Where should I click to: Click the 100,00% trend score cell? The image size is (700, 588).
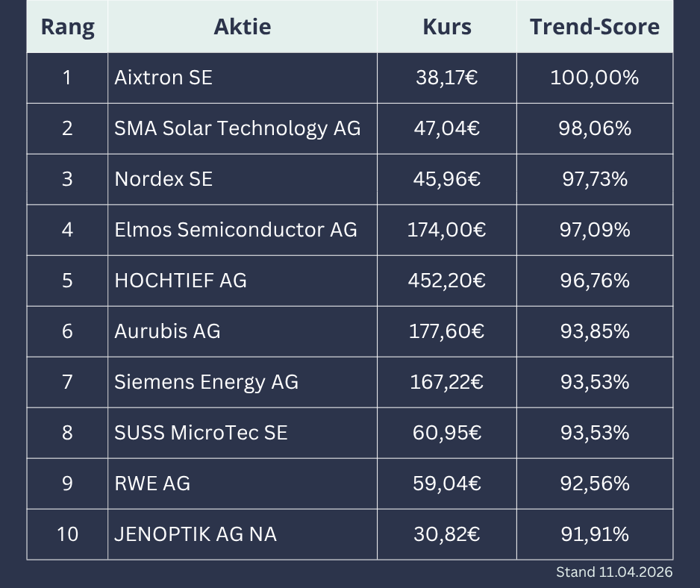click(x=595, y=78)
